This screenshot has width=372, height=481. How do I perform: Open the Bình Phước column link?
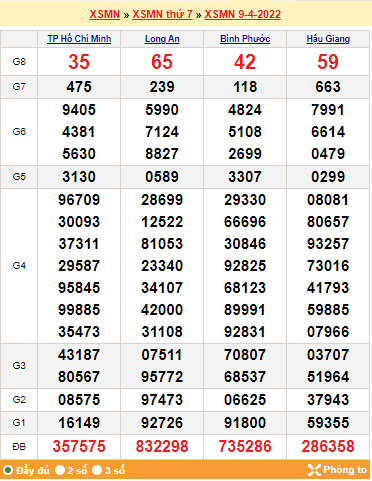point(245,39)
